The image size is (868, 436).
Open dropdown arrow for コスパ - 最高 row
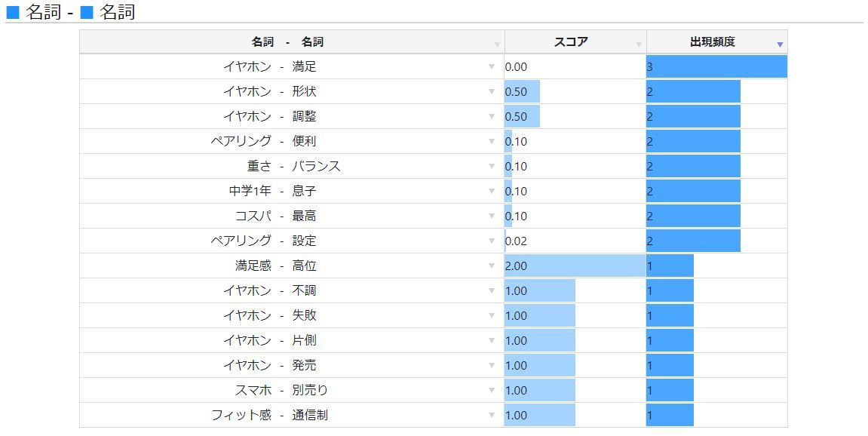click(x=492, y=216)
